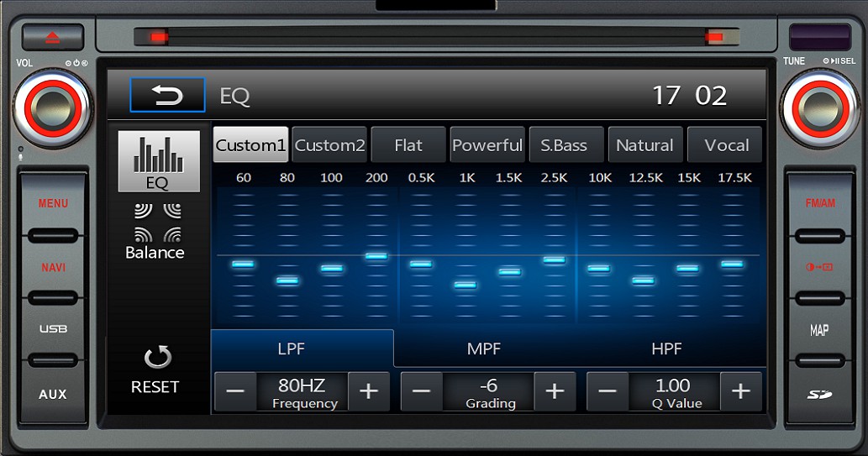The width and height of the screenshot is (868, 456).
Task: Select the Flat preset
Action: point(408,145)
